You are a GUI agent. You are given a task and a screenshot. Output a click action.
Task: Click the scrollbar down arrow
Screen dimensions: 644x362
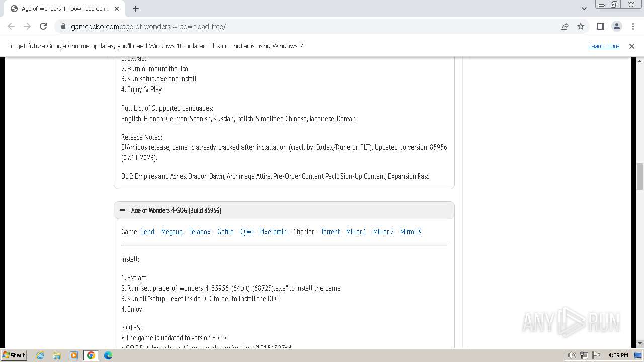tap(639, 344)
